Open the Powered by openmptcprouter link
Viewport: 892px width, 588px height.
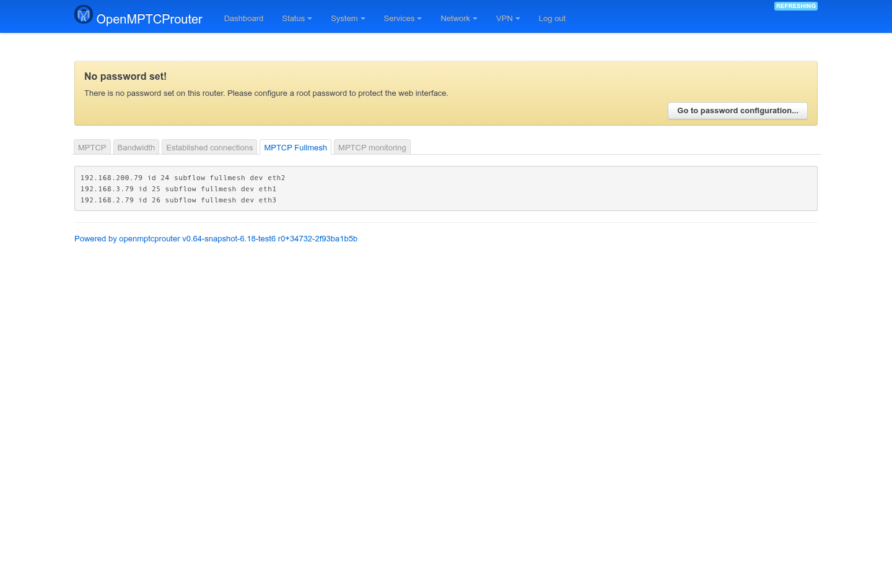click(216, 239)
